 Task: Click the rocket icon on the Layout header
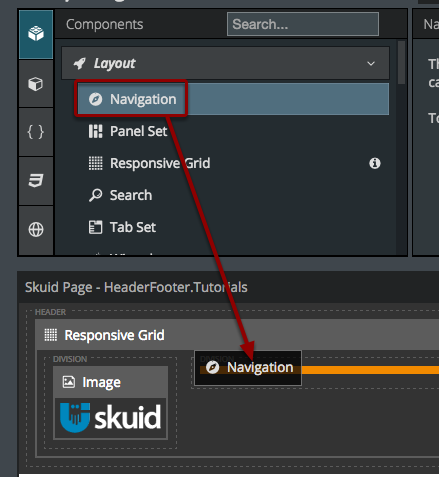80,63
